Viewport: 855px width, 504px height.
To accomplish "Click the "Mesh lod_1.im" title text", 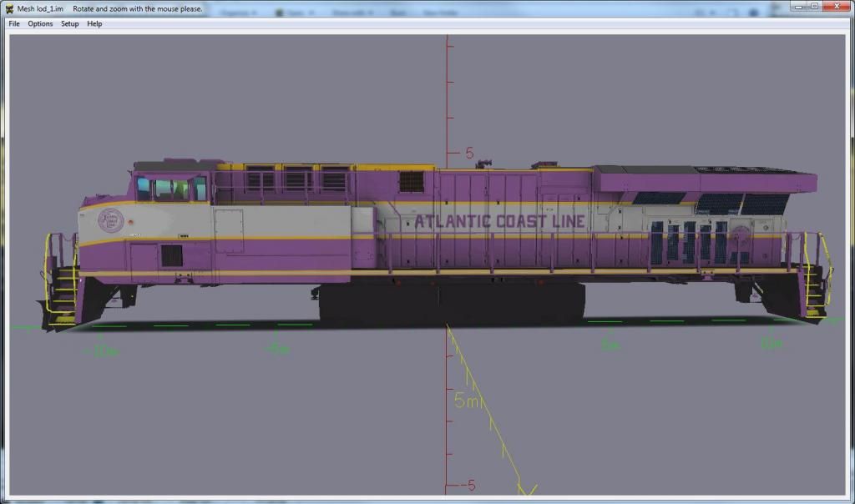I will 40,8.
